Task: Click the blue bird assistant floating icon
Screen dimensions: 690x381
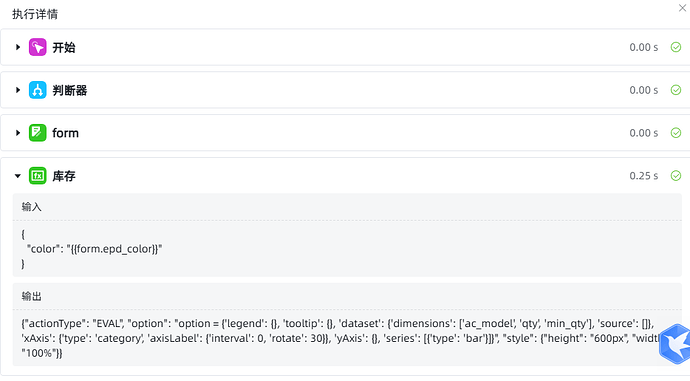Action: (x=675, y=344)
